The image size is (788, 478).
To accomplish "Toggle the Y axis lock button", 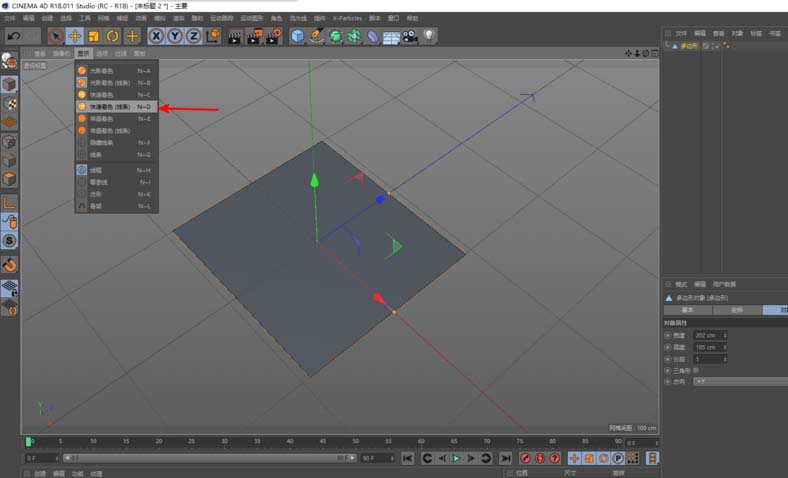I will click(x=174, y=36).
